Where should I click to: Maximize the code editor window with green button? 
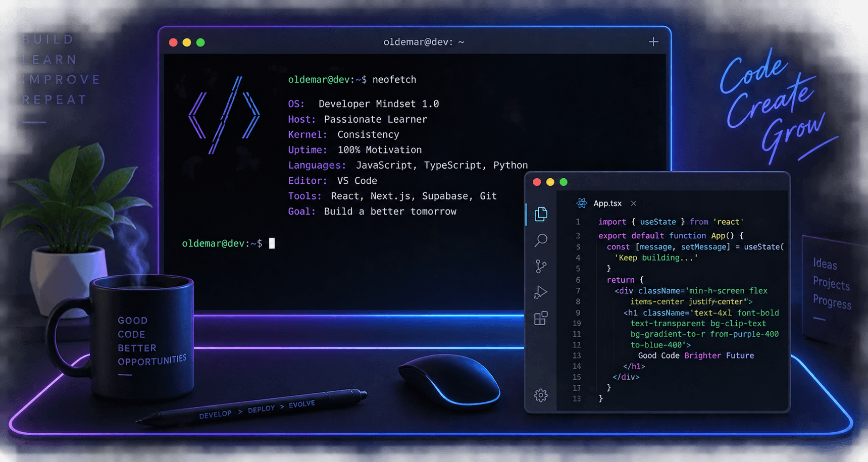(x=564, y=182)
